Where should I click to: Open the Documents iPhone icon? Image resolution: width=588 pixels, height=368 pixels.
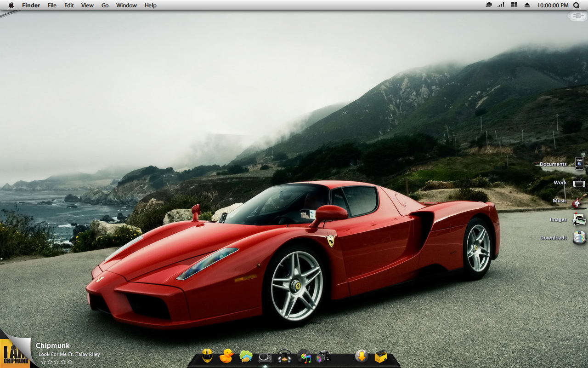(x=579, y=163)
